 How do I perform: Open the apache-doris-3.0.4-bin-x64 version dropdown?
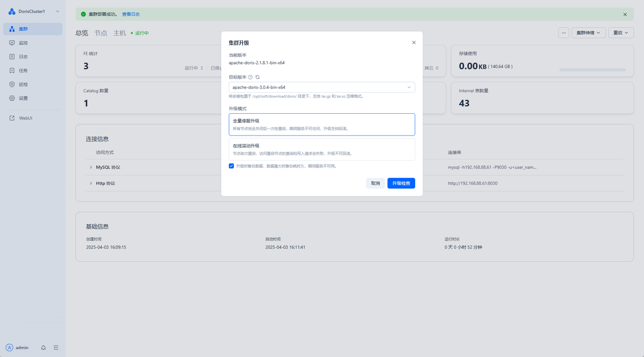[322, 87]
